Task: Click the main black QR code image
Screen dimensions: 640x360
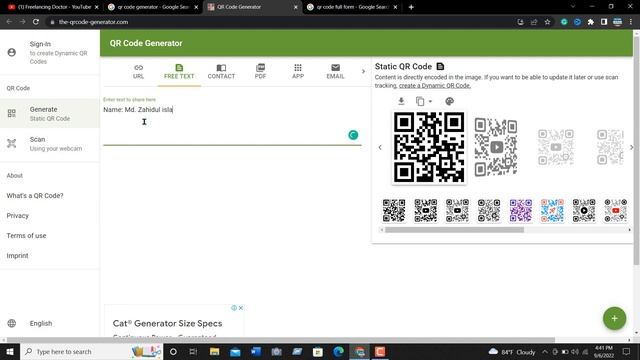Action: point(429,147)
